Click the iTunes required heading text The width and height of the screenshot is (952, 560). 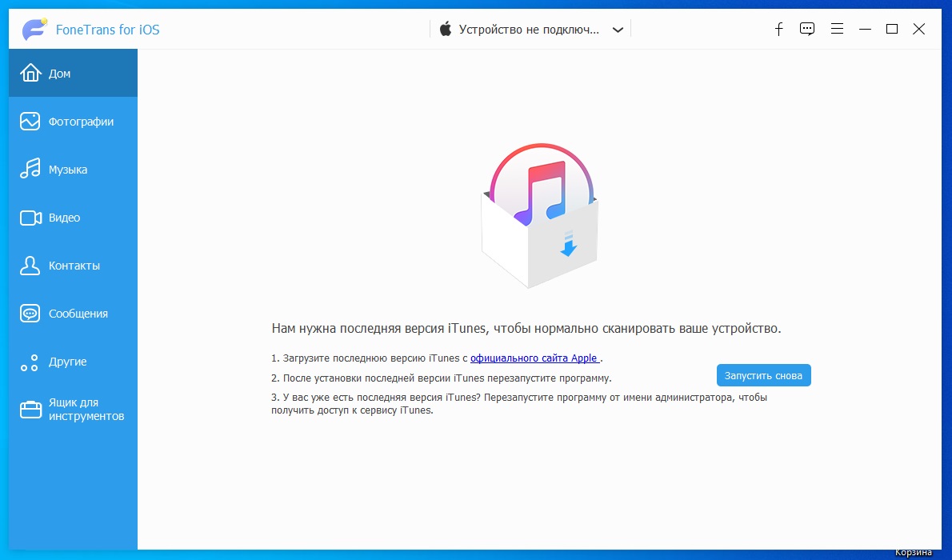[526, 329]
